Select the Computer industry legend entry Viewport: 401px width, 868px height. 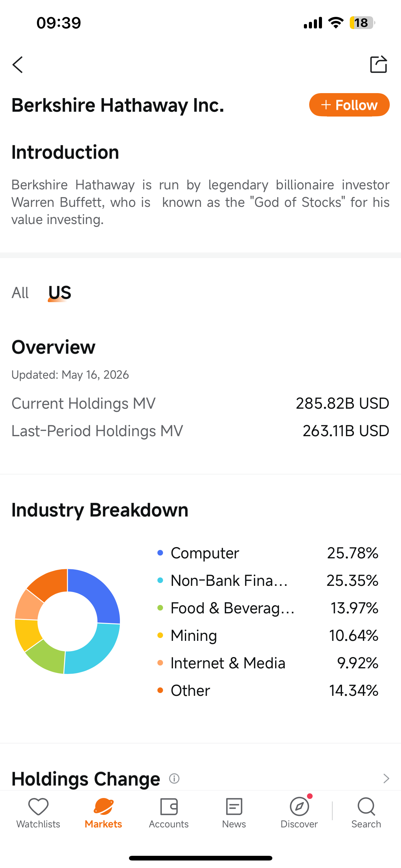tap(268, 553)
